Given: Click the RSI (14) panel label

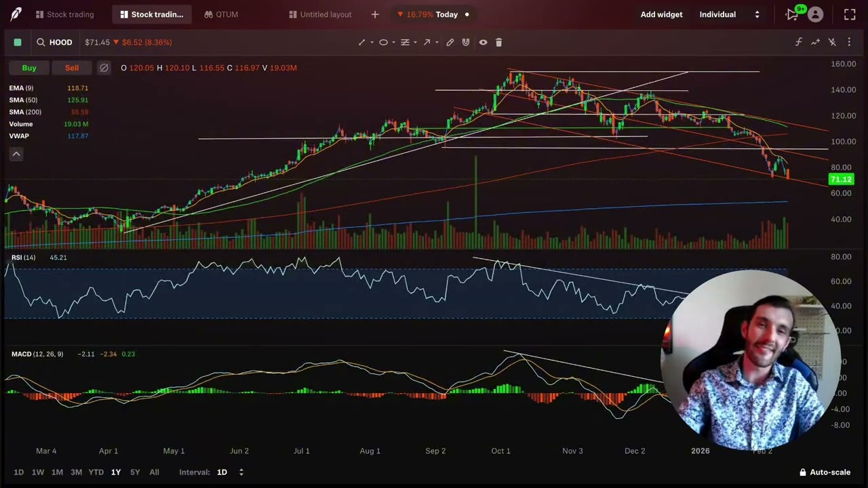Looking at the screenshot, I should (23, 258).
